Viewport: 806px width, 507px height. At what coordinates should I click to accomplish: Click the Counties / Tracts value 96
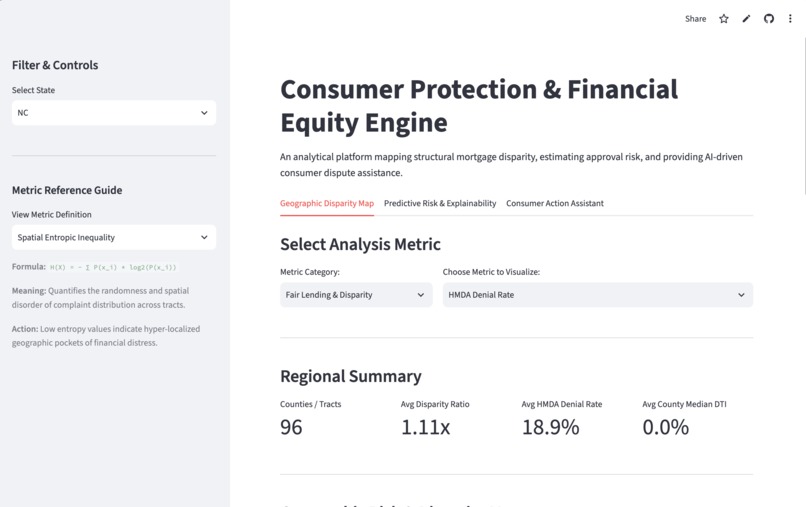291,427
